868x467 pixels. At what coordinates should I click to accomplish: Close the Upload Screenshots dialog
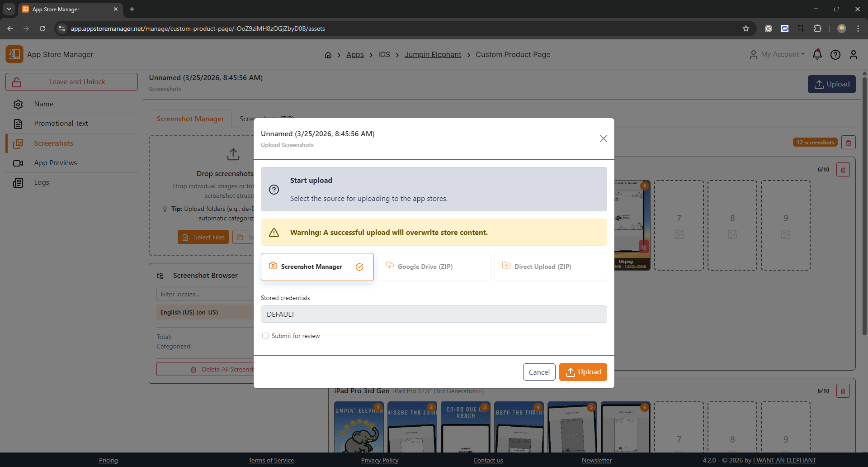[x=603, y=138]
